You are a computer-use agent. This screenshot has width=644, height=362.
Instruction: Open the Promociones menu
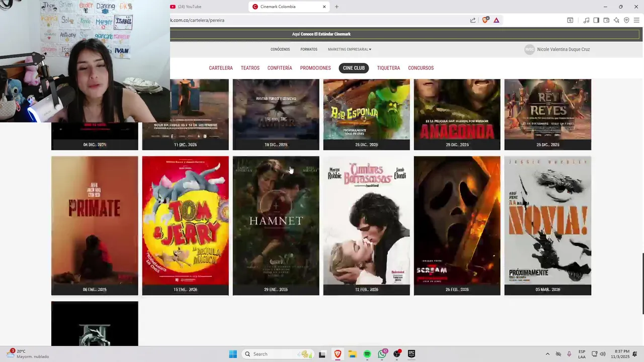coord(315,68)
